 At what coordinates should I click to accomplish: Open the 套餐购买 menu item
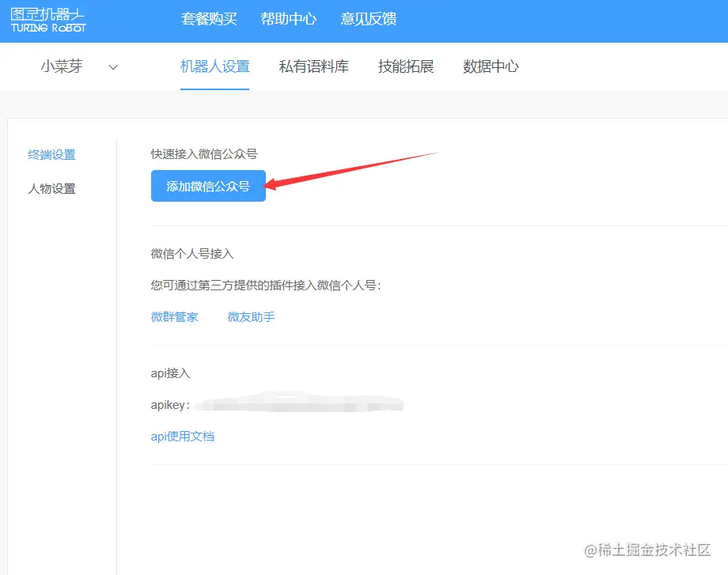pyautogui.click(x=211, y=20)
